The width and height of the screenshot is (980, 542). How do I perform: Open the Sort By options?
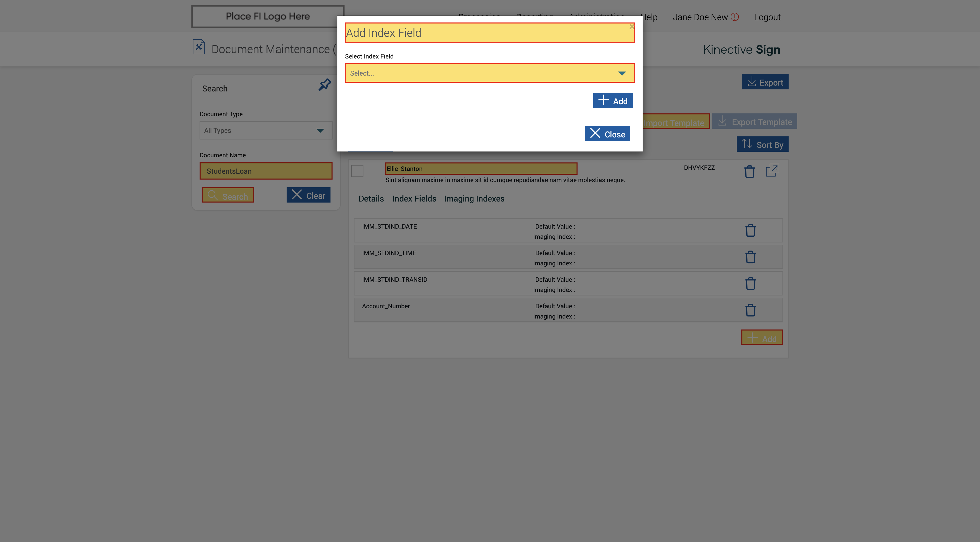point(762,144)
